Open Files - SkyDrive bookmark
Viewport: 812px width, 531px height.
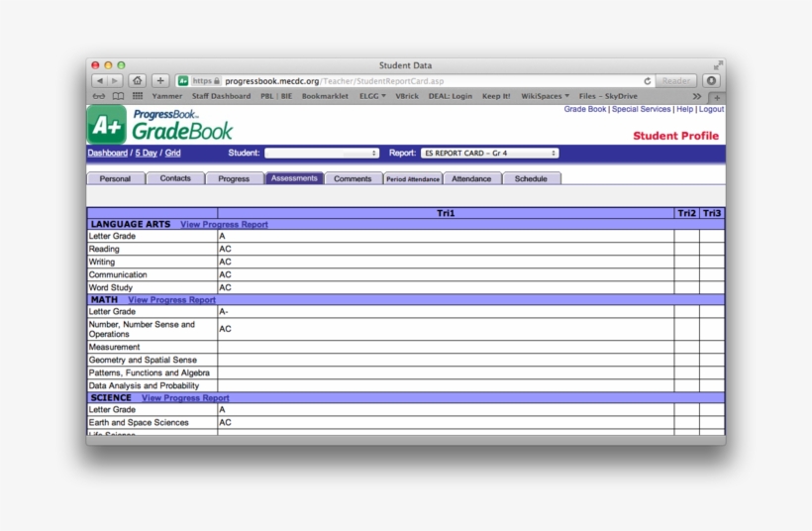click(608, 96)
